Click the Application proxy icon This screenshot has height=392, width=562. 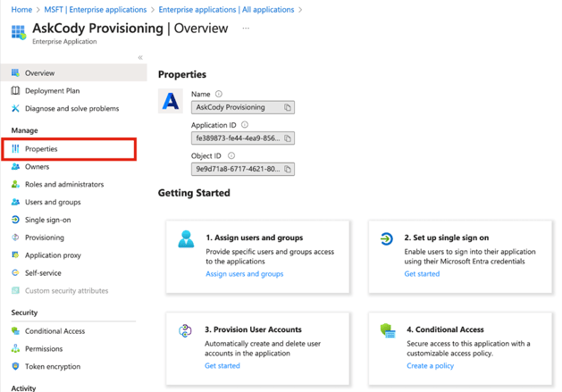coord(15,254)
